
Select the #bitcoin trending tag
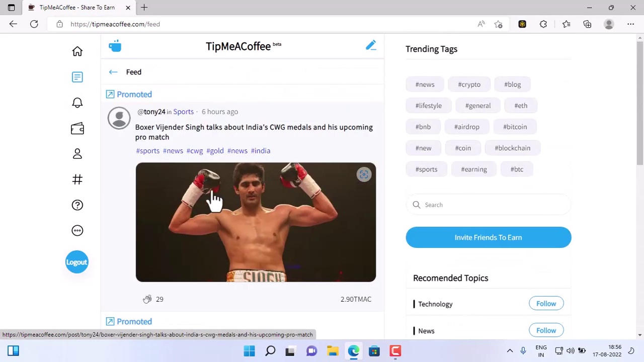pos(515,127)
